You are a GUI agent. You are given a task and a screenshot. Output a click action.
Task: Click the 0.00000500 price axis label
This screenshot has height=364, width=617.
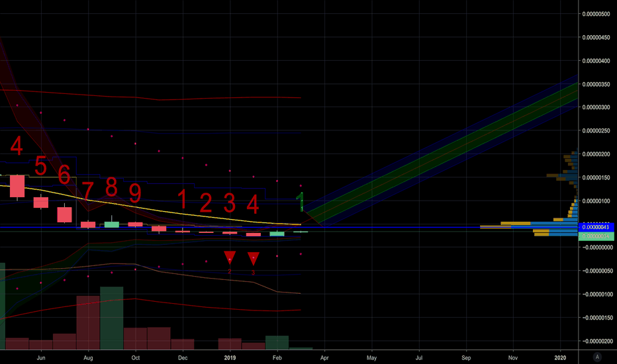point(596,14)
